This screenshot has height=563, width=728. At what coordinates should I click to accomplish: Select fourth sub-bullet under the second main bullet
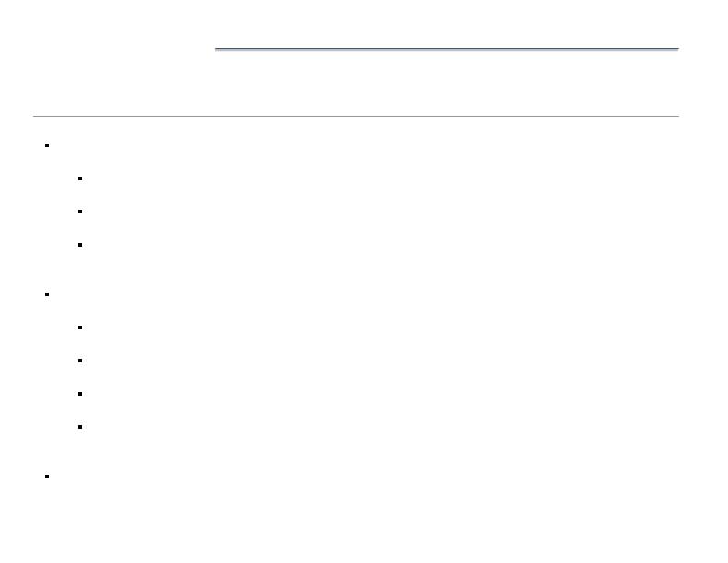coord(81,427)
